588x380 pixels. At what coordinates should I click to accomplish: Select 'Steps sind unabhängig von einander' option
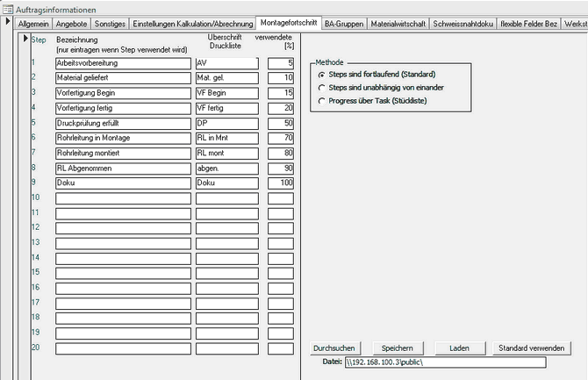coord(322,89)
